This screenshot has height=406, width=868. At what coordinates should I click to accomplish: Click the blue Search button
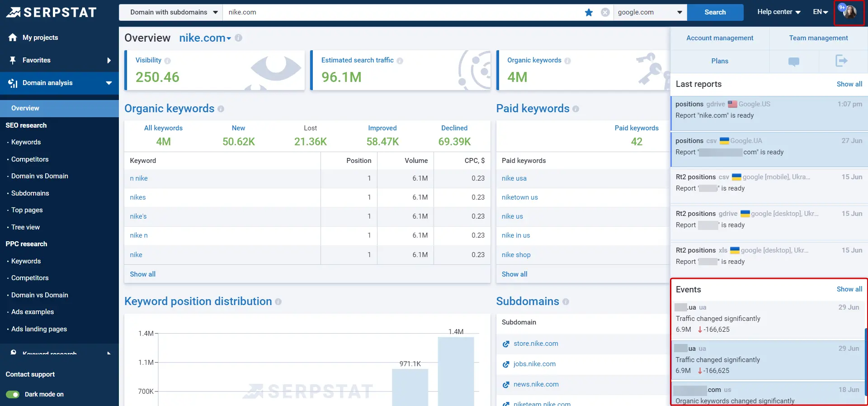[715, 12]
